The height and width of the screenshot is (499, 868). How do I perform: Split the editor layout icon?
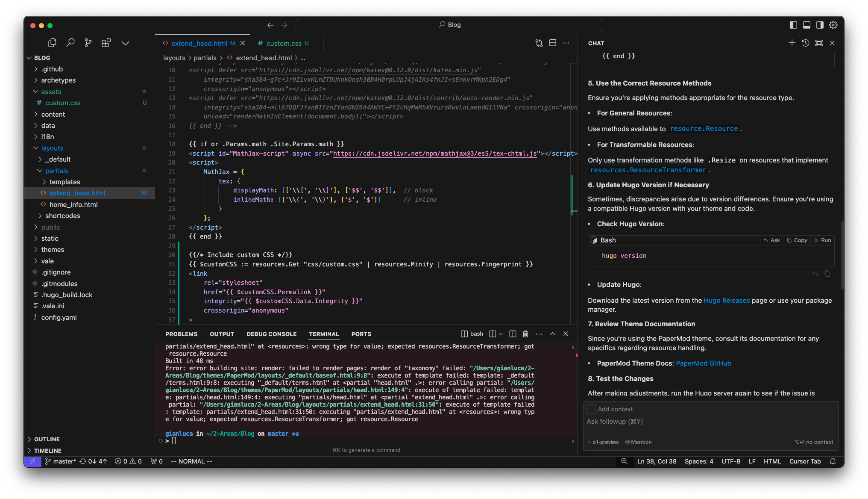pyautogui.click(x=553, y=43)
